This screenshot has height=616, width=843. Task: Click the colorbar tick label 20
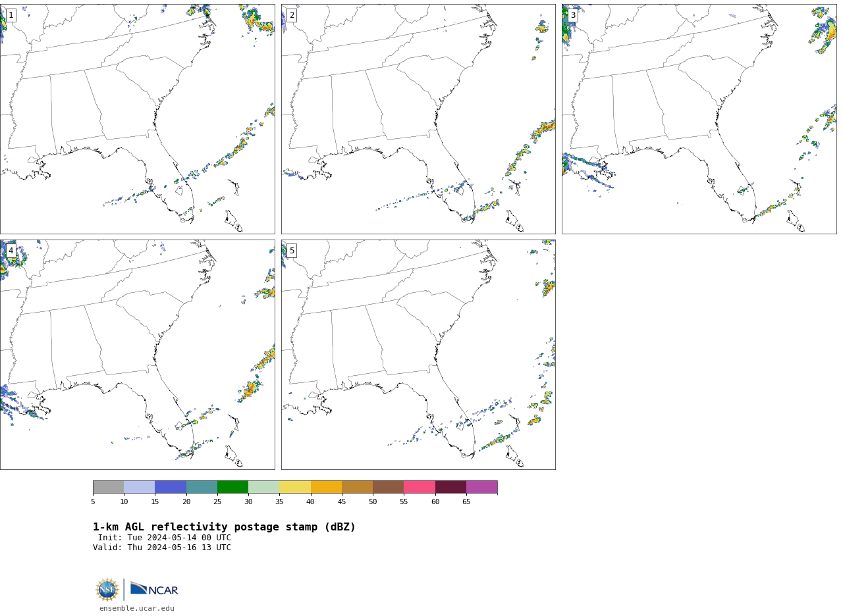186,502
